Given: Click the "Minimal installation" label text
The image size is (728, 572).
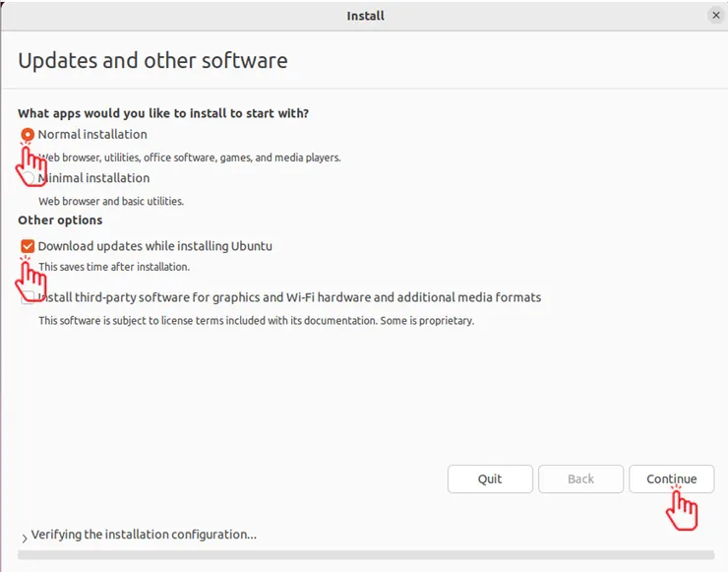Looking at the screenshot, I should pyautogui.click(x=93, y=178).
